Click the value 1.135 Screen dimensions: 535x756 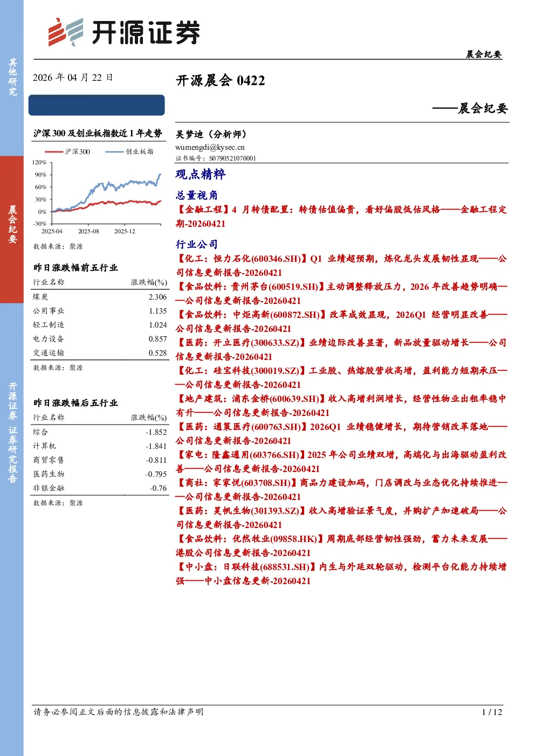pos(158,311)
